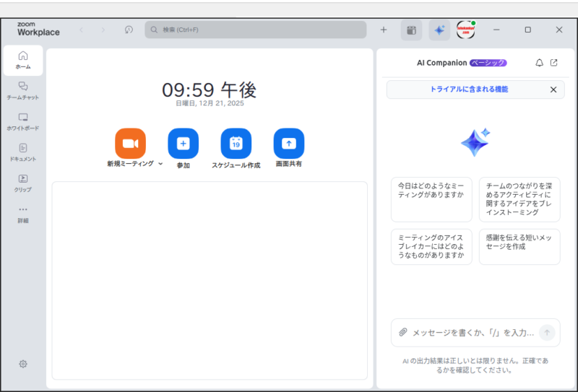
Task: Toggle the AI Companion panel sparkle icon
Action: [439, 30]
